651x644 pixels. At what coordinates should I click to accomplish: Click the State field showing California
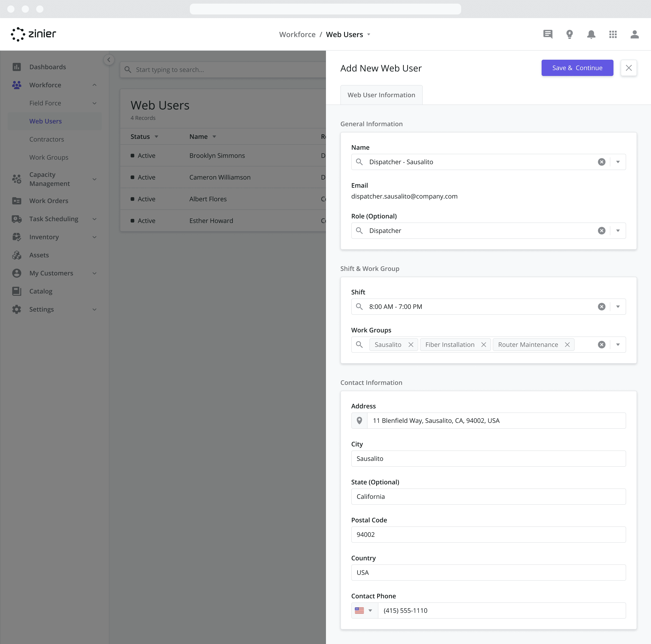[x=488, y=496]
